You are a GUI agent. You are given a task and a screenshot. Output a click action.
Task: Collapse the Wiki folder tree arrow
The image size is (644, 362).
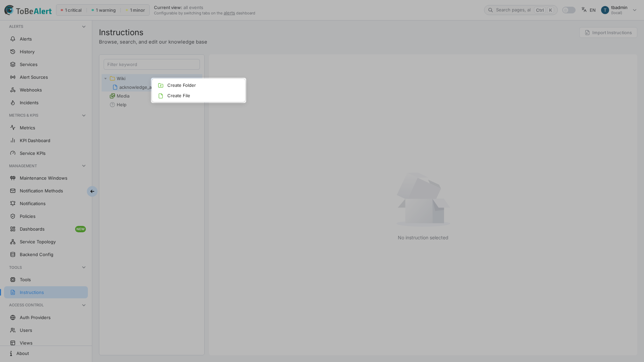(105, 78)
